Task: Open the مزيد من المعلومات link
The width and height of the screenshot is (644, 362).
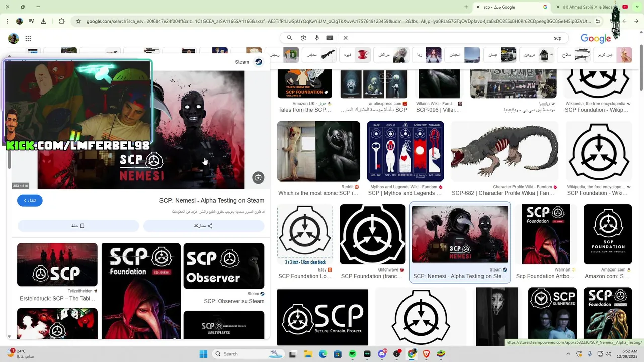Action: (x=184, y=212)
